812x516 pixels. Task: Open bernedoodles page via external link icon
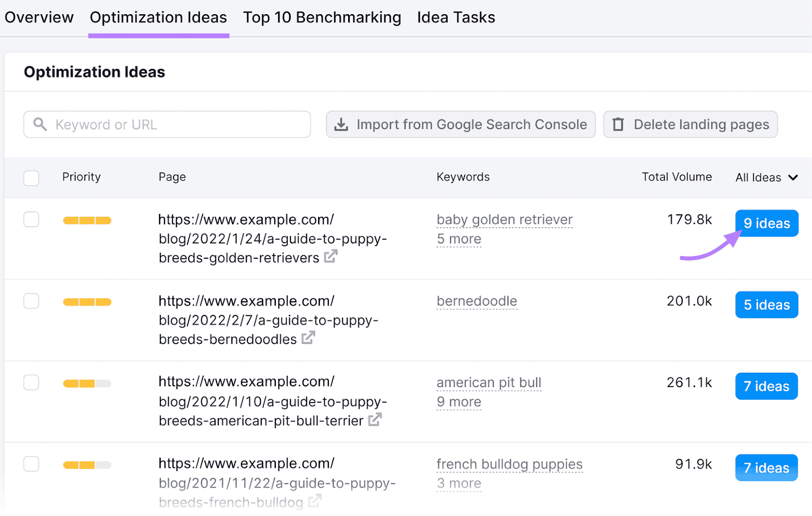[x=309, y=338]
